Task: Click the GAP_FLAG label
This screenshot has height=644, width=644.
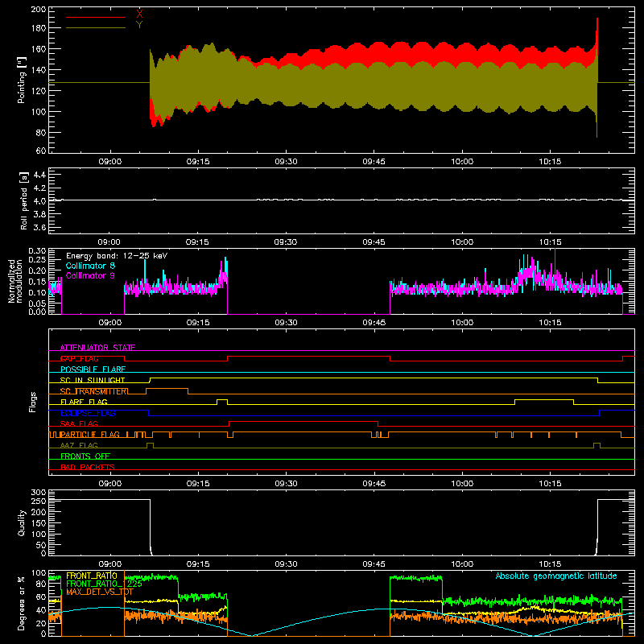Action: click(x=79, y=358)
